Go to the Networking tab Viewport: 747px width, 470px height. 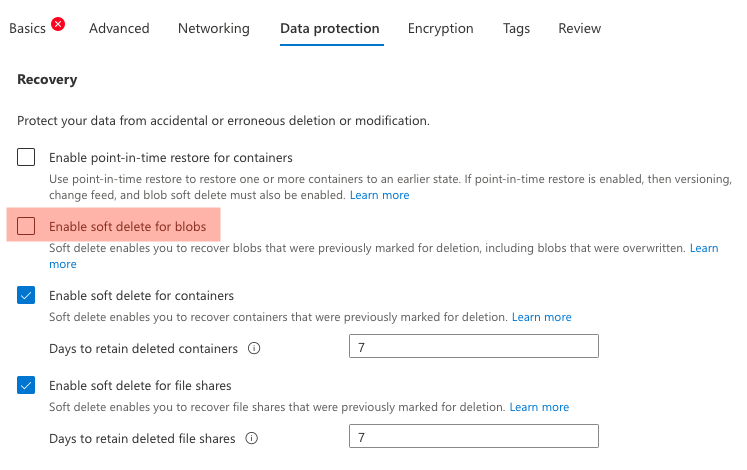pos(214,29)
